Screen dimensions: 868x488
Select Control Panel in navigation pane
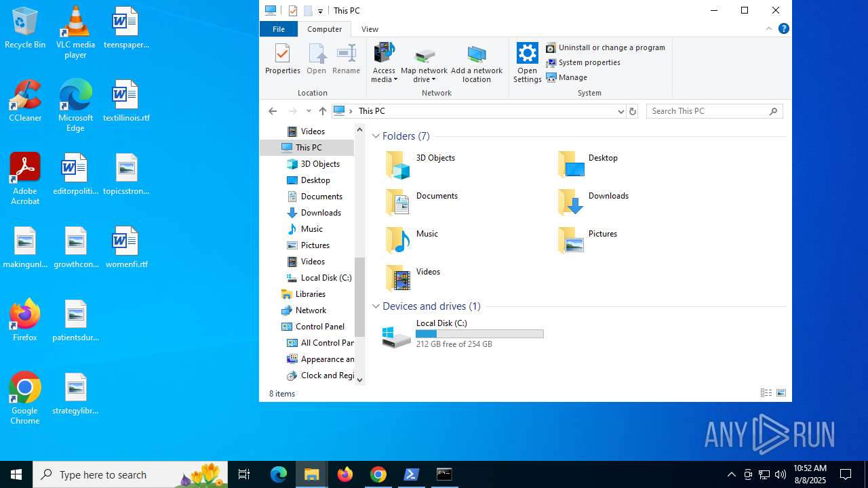pos(313,327)
